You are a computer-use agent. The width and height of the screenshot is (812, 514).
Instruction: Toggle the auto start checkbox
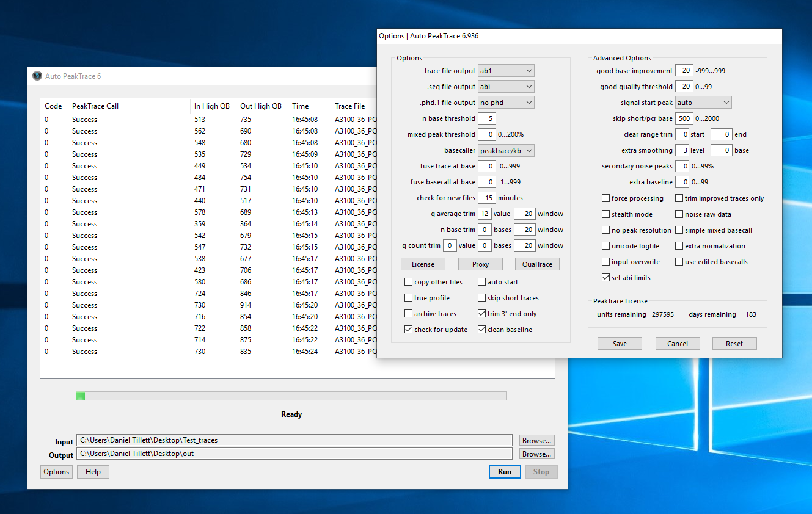click(x=481, y=282)
